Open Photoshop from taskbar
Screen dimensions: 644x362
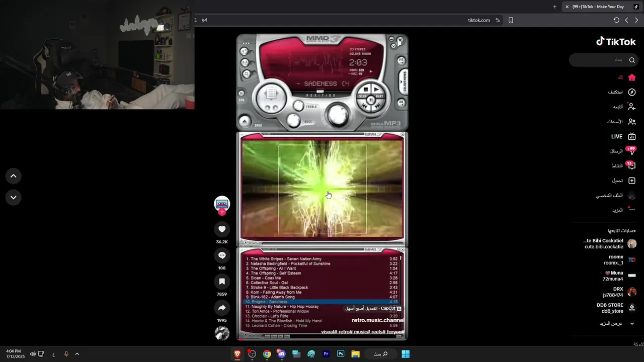coord(341,354)
